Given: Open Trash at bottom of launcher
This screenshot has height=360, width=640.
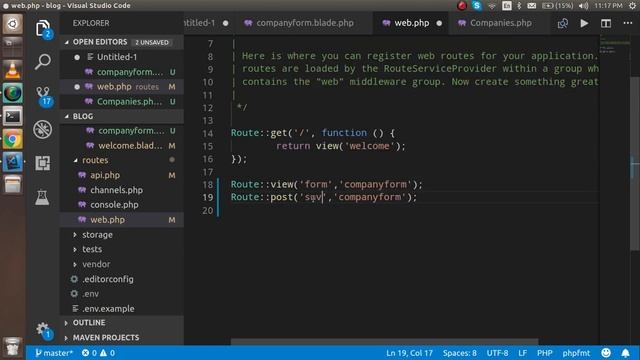Looking at the screenshot, I should click(x=12, y=347).
